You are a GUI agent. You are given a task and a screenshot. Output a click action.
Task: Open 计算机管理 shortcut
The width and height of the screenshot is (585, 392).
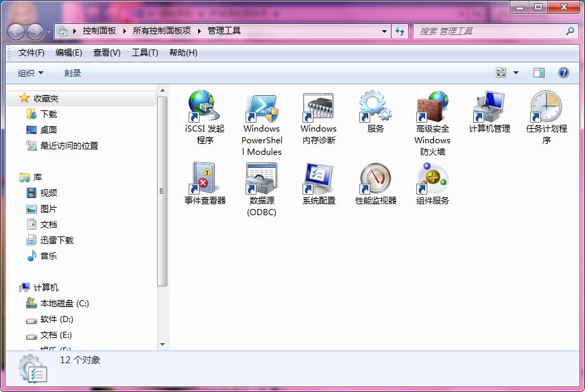click(489, 112)
